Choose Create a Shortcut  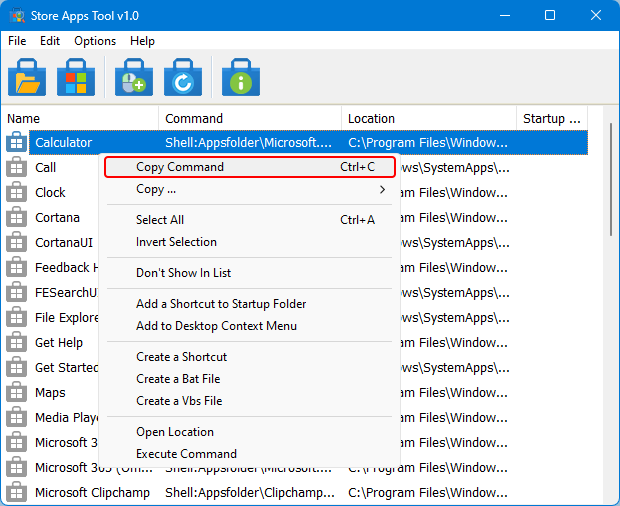coord(250,357)
